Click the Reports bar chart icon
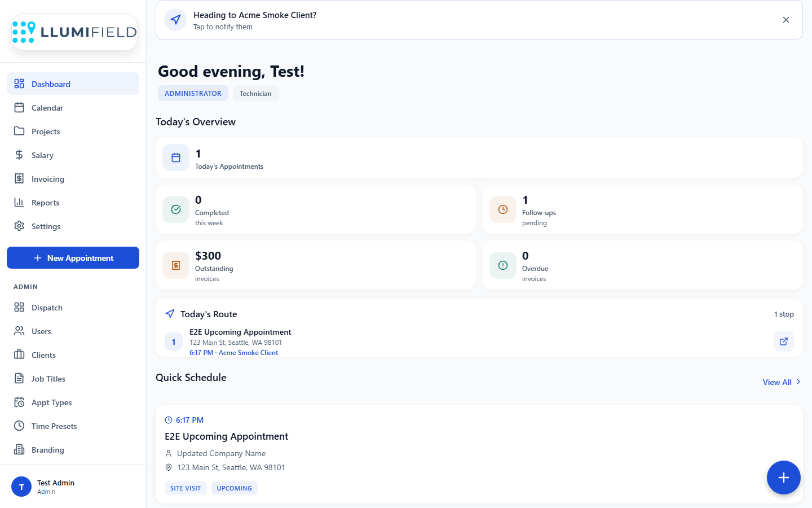 (x=19, y=202)
